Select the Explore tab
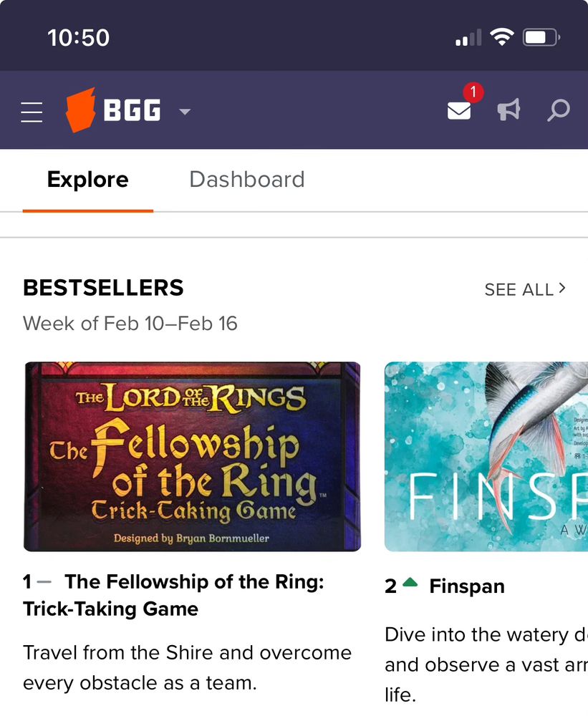588x716 pixels. click(87, 180)
